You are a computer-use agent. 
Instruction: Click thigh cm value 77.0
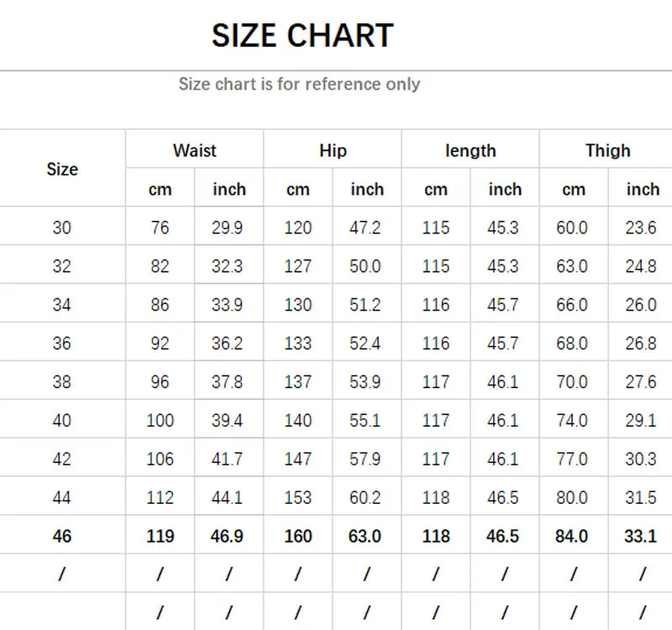pyautogui.click(x=572, y=459)
